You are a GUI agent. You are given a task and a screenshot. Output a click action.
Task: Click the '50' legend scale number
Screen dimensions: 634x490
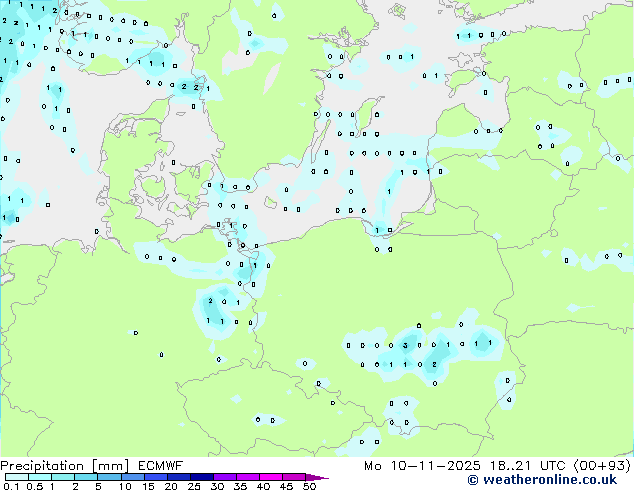pyautogui.click(x=309, y=486)
